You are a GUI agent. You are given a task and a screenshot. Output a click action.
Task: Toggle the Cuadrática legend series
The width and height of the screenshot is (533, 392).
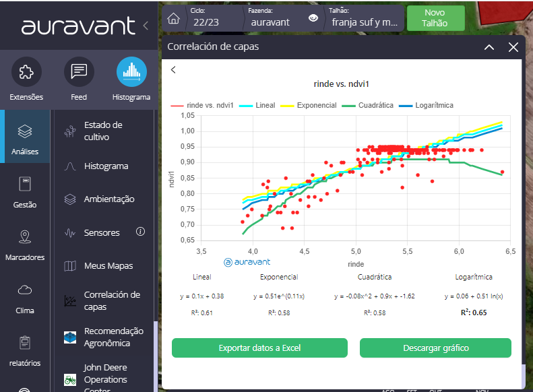tap(368, 105)
